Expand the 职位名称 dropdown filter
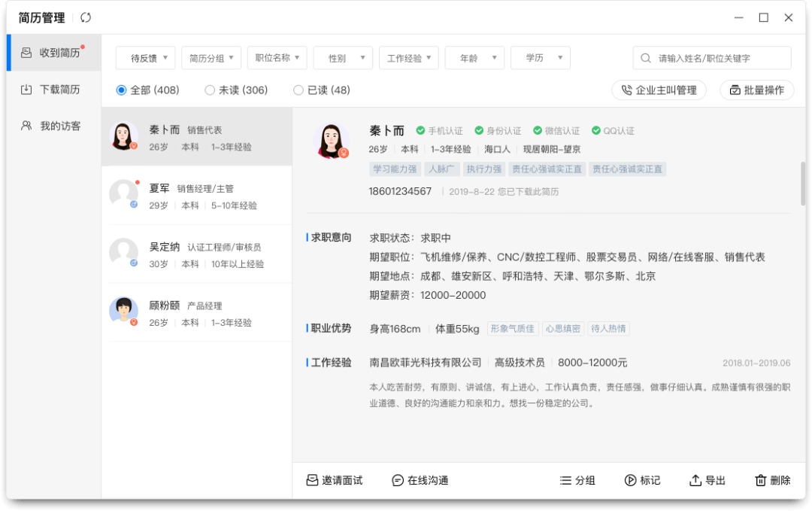 click(277, 58)
